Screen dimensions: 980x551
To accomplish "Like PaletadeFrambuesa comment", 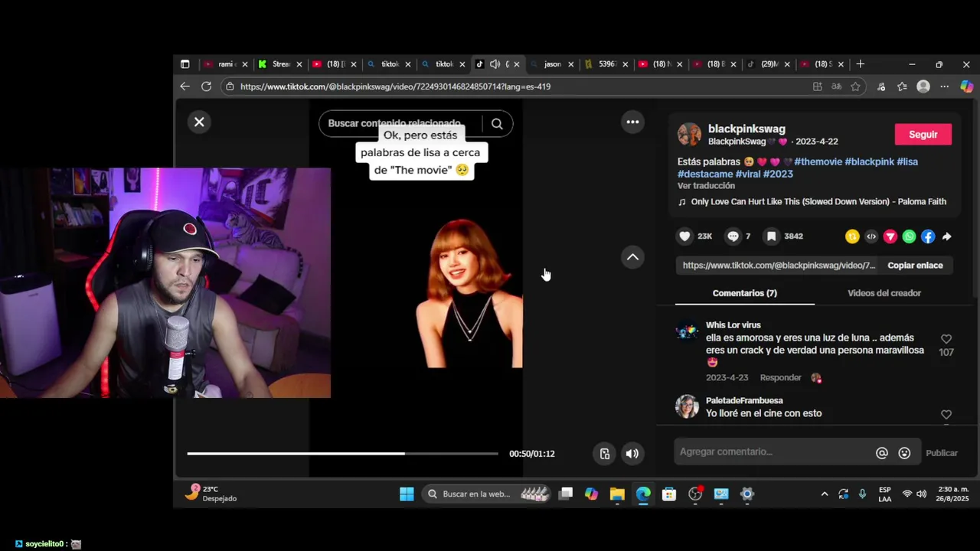I will [946, 415].
